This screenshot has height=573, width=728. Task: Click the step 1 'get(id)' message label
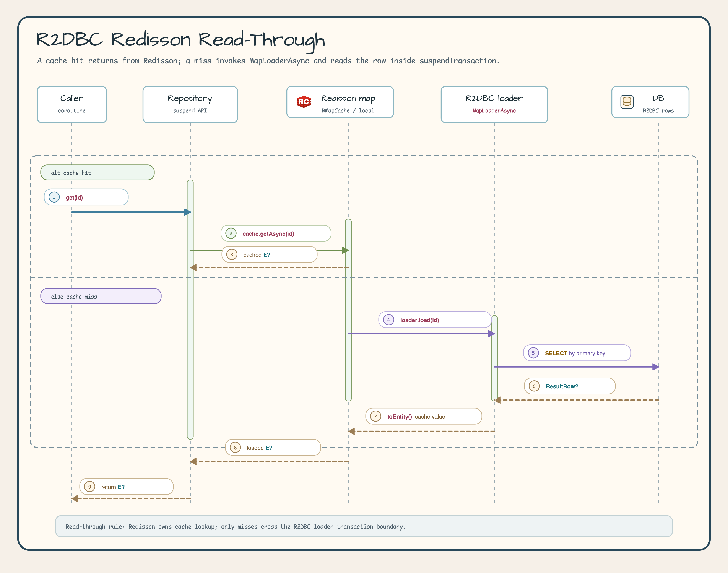[x=86, y=197]
